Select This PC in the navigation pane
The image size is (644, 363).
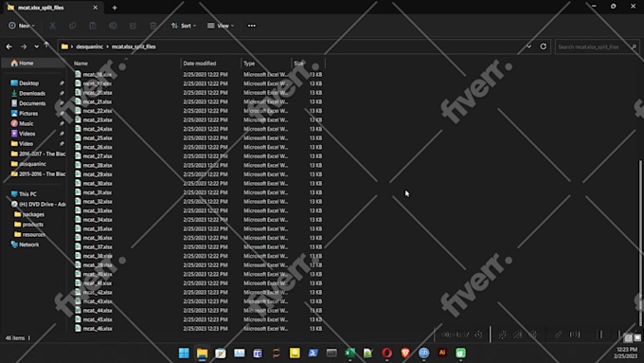click(27, 194)
